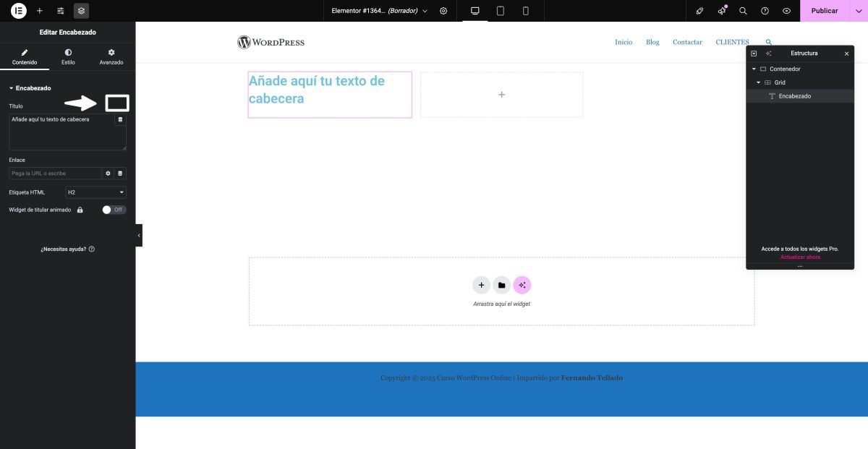Click the Preview eye icon

(x=786, y=11)
